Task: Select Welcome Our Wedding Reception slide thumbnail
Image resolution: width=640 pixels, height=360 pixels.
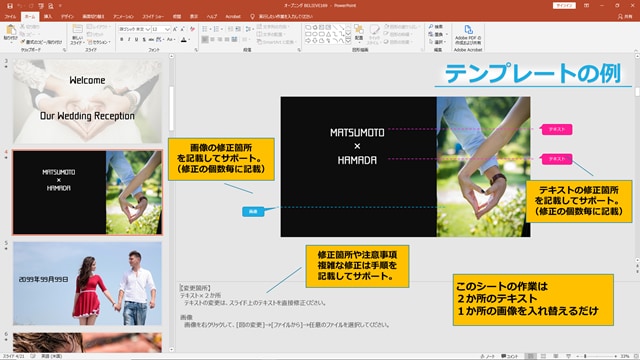Action: click(x=87, y=101)
